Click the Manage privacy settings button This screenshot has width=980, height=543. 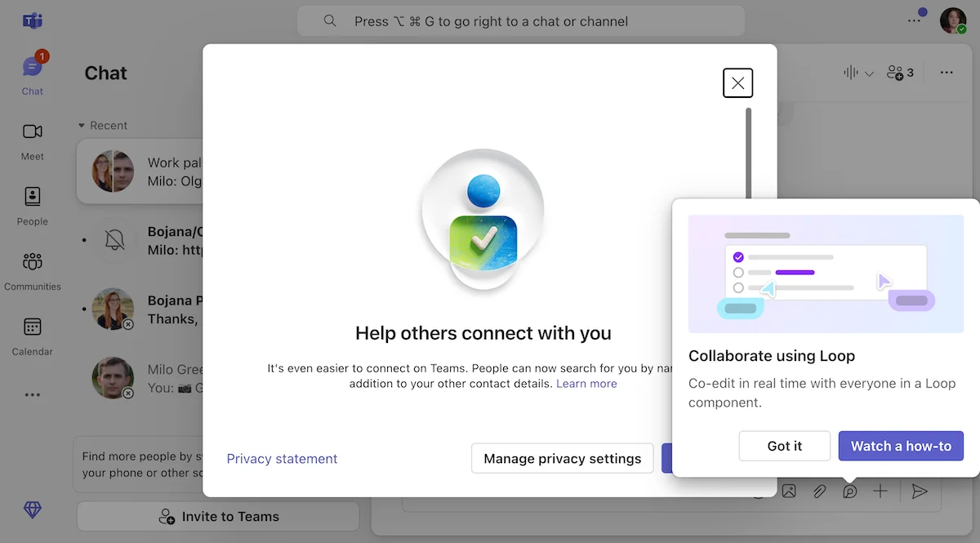[x=562, y=459]
